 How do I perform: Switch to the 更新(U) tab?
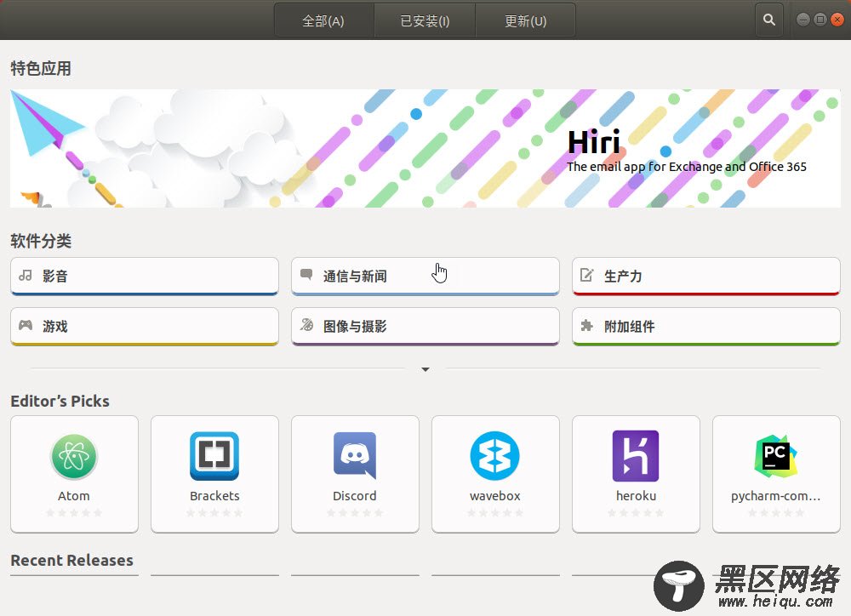point(525,20)
